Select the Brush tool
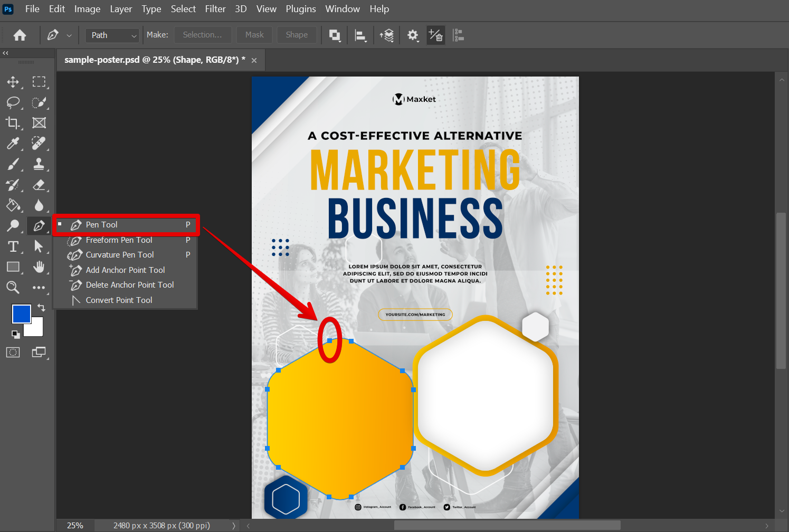 click(x=13, y=164)
